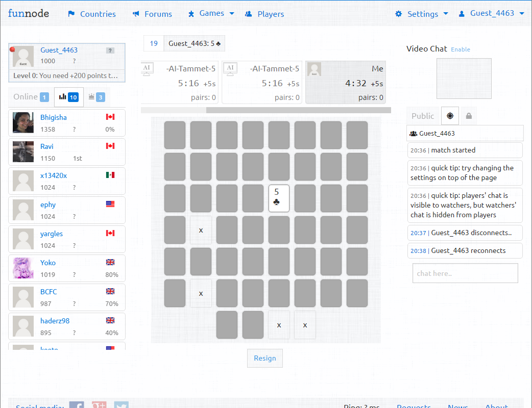Click the 'Guest_4463 reconnects' chat message
The image size is (532, 408).
pos(465,251)
